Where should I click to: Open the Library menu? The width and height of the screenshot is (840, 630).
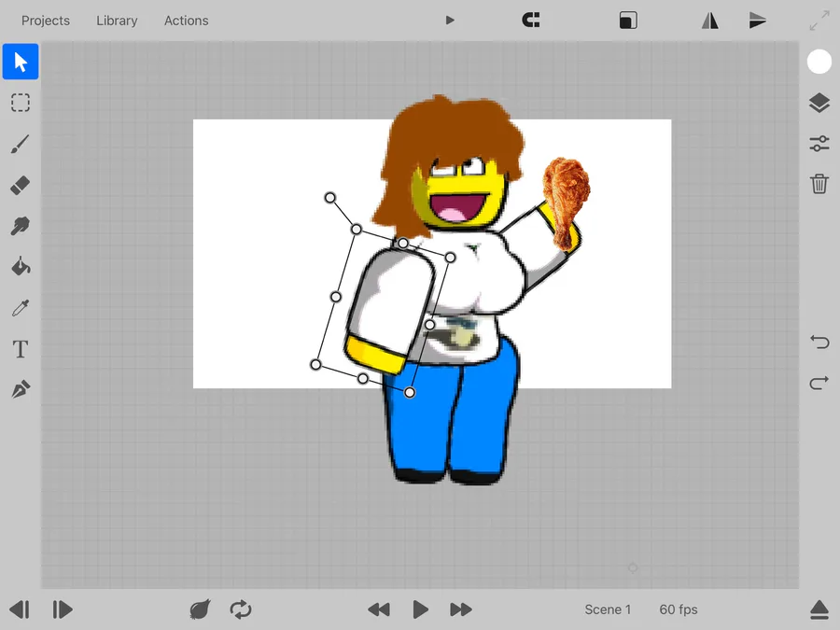click(117, 21)
